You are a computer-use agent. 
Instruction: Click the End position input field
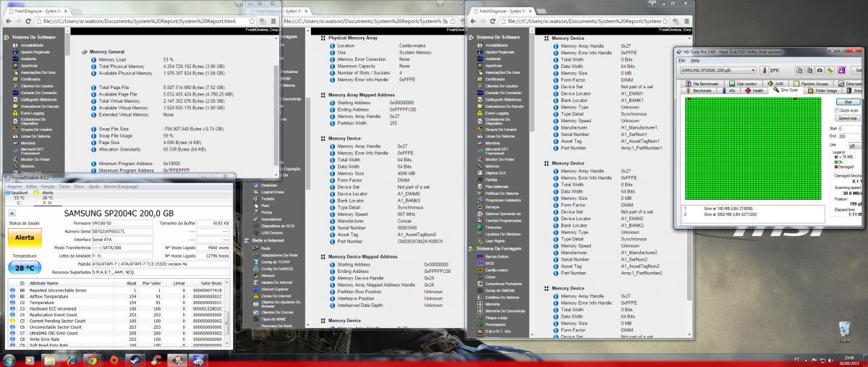tap(849, 135)
